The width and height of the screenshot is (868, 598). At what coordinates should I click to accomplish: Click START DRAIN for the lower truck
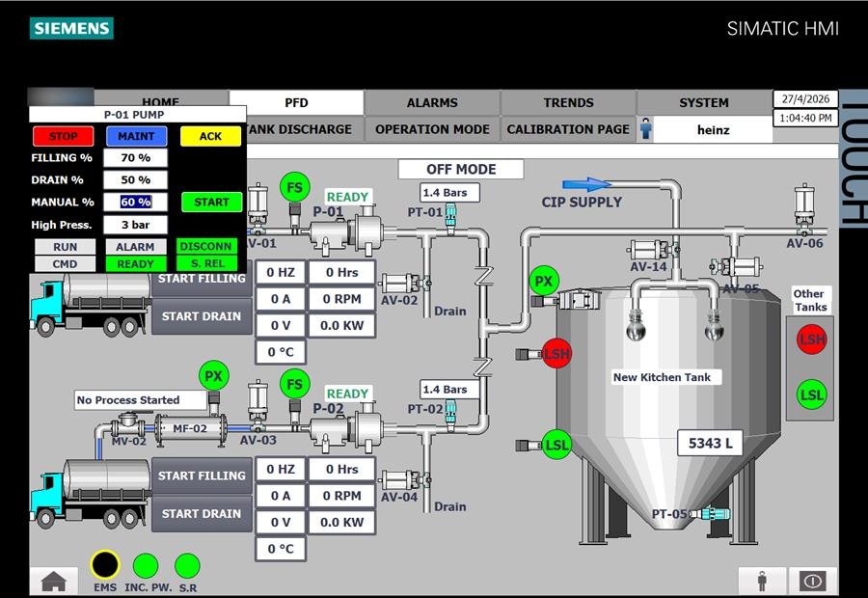pyautogui.click(x=202, y=513)
